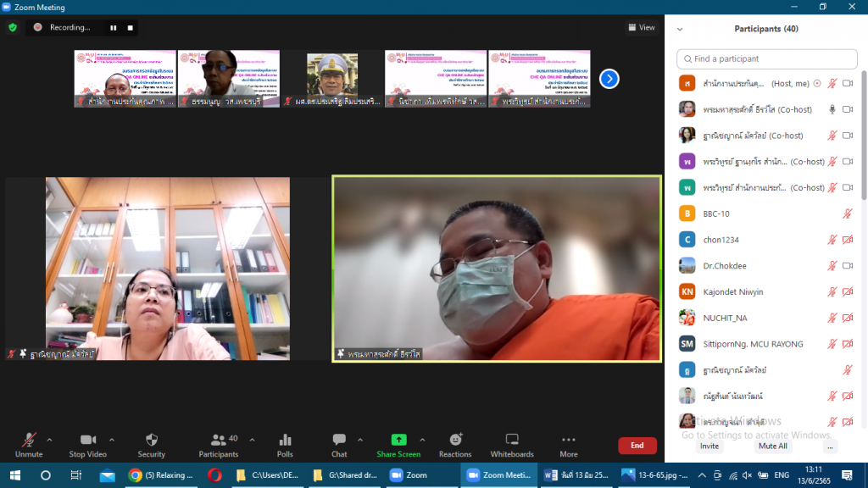Open the View layout menu
Screen dimensions: 868x488
642,27
